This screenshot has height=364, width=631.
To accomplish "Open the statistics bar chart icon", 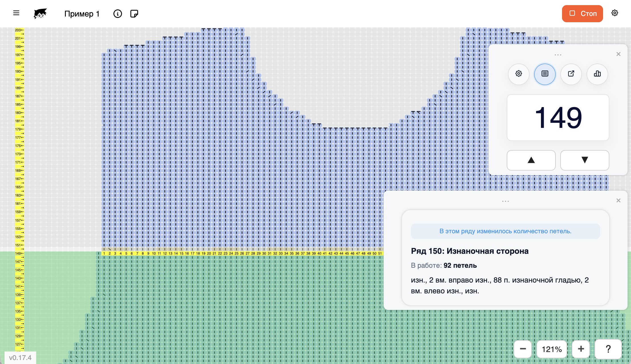I will point(597,74).
